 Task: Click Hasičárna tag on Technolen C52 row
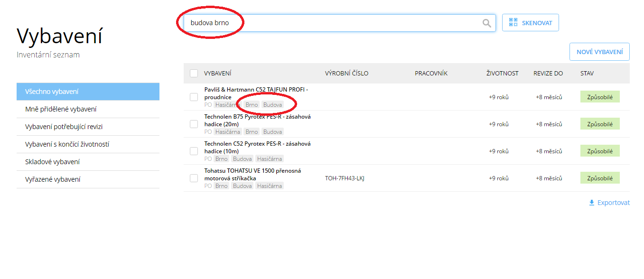(270, 159)
